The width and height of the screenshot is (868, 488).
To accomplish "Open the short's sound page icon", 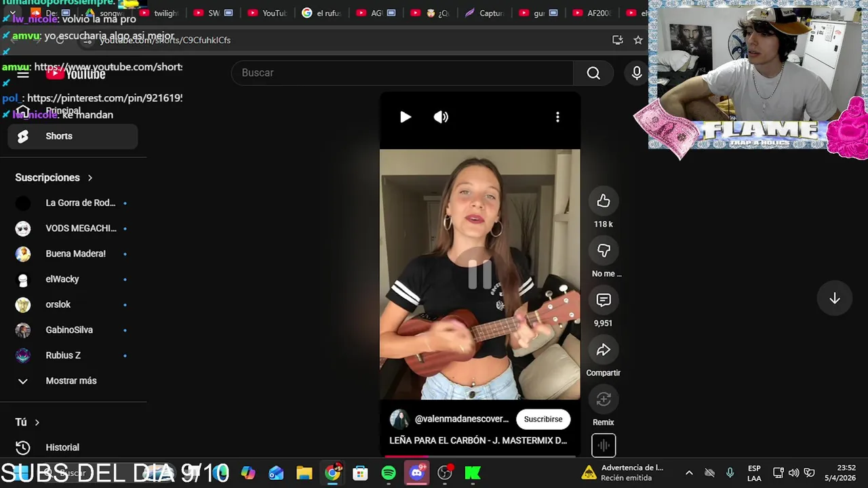I will (604, 445).
